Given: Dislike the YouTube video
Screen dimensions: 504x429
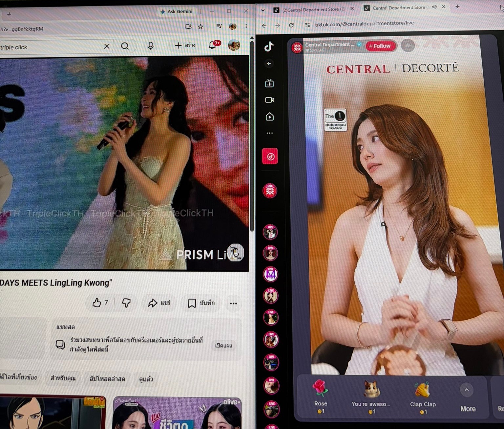Looking at the screenshot, I should coord(126,303).
